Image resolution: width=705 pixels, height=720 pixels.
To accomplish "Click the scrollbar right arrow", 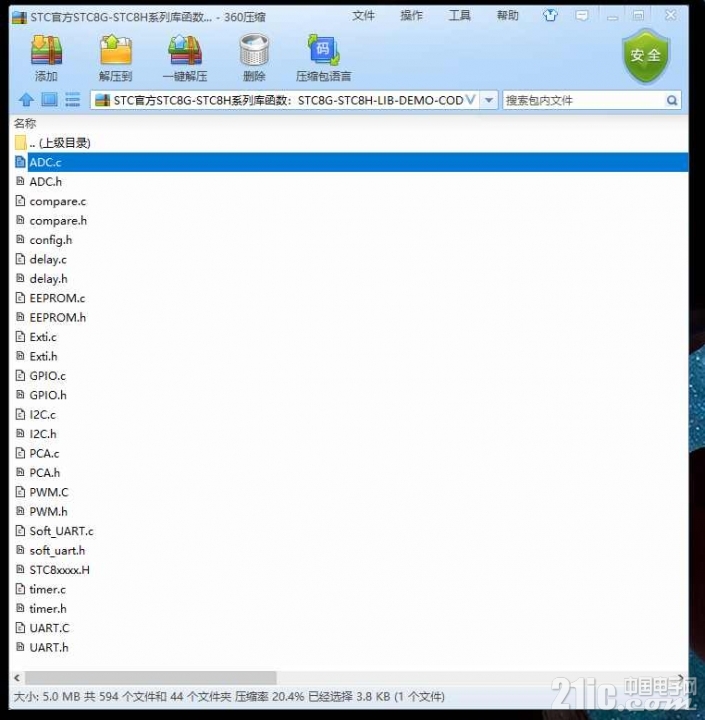I will point(680,677).
